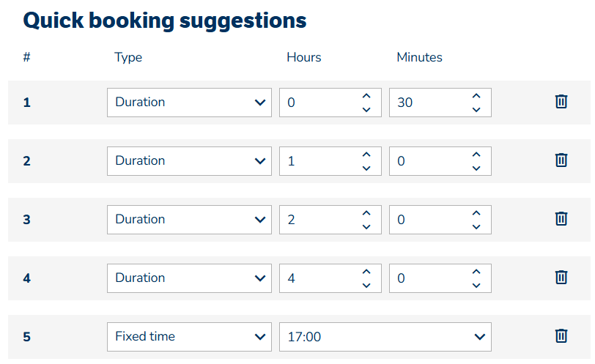This screenshot has width=595, height=364.
Task: Open the Type dropdown in row 2
Action: pos(189,161)
